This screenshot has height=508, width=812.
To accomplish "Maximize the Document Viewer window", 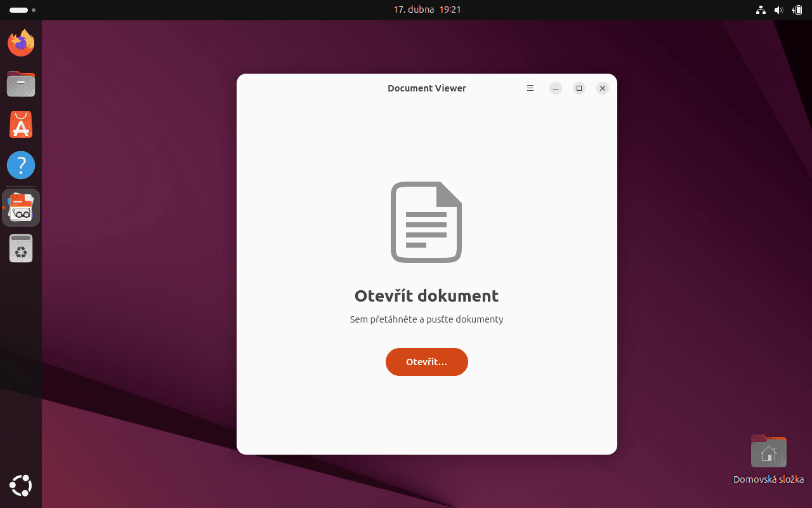I will 579,88.
